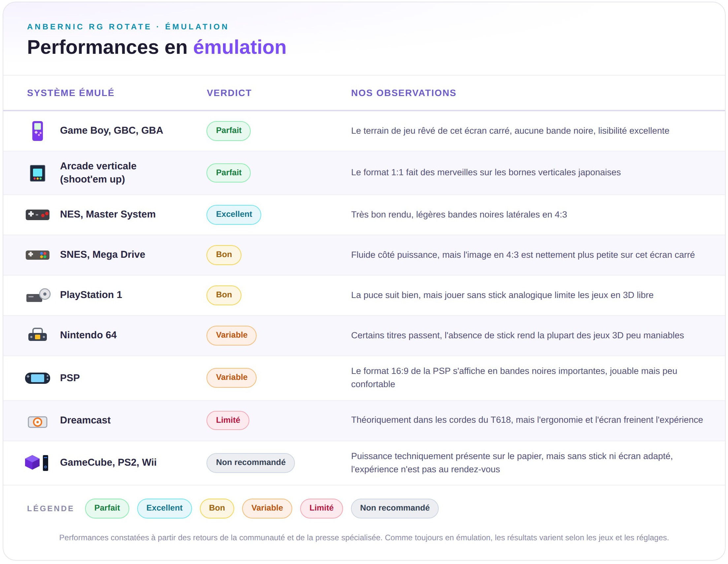The width and height of the screenshot is (728, 564).
Task: Click the purple Game Boy handheld icon
Action: coord(38,131)
